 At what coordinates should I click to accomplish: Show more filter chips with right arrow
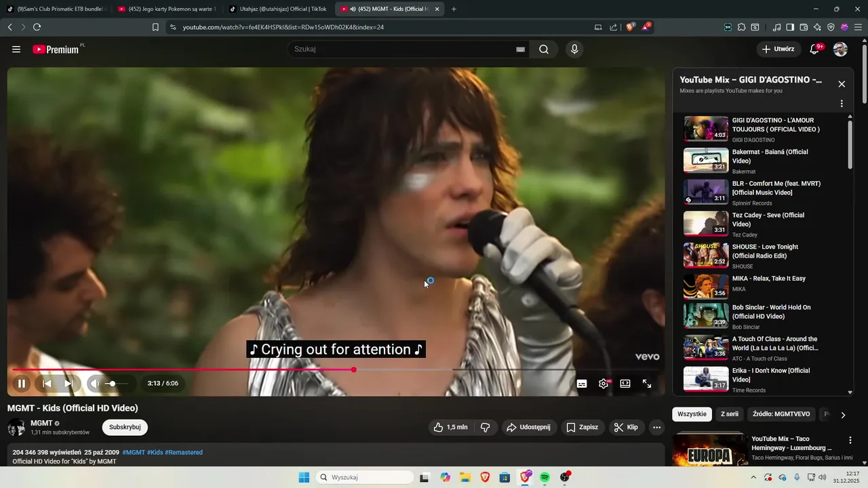(843, 415)
